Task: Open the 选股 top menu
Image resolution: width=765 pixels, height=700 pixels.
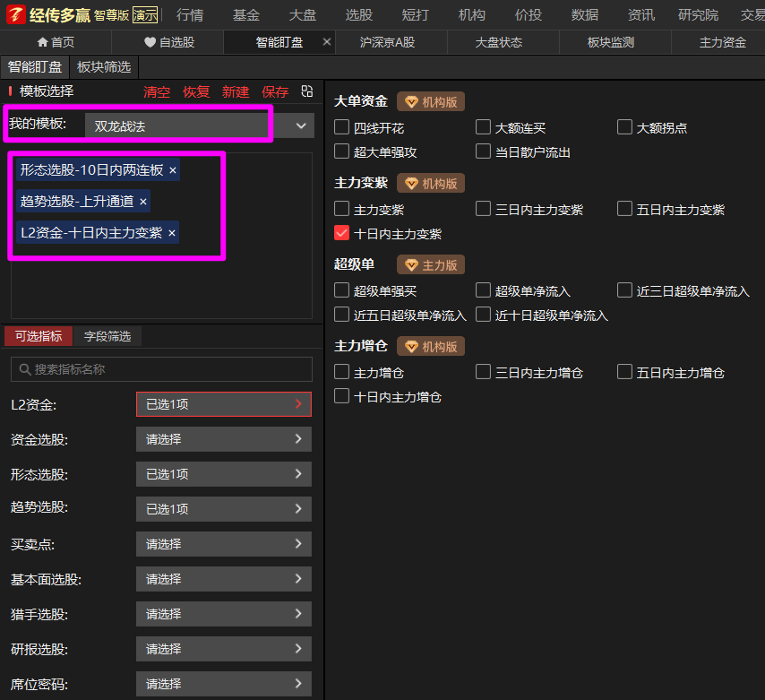Action: coord(358,14)
